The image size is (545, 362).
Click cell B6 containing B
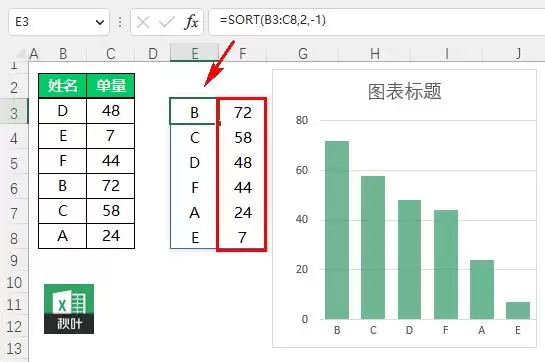coord(63,186)
